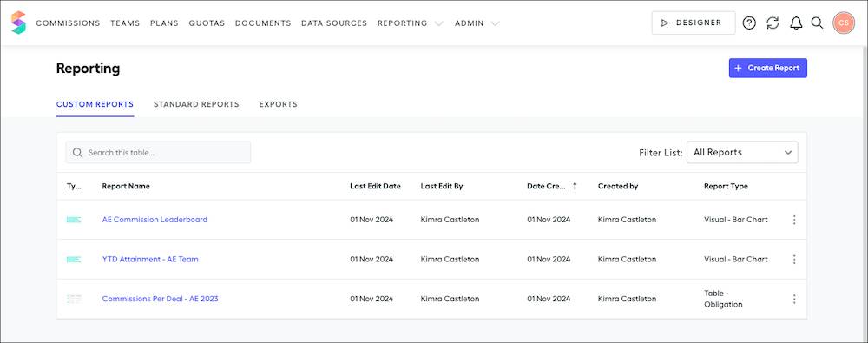The image size is (868, 343).
Task: Open the YTD Attainment - AE Team report
Action: (150, 260)
